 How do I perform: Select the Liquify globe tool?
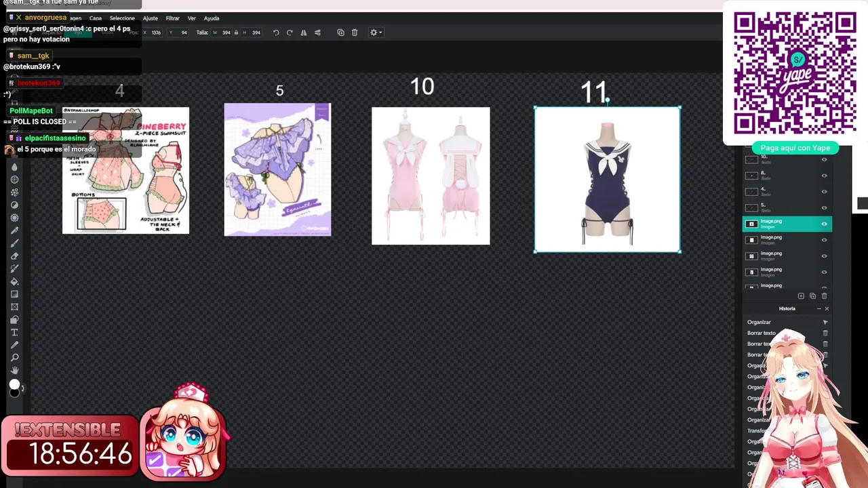pyautogui.click(x=14, y=180)
